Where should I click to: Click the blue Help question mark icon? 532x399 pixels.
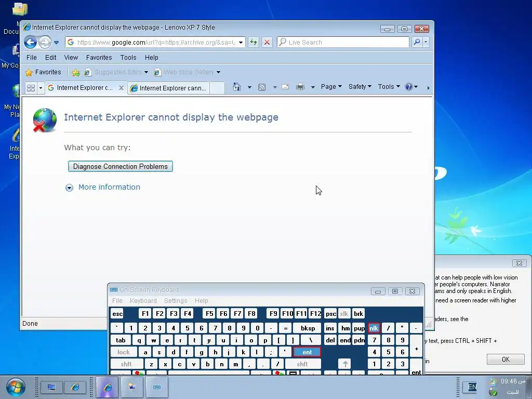pos(409,87)
